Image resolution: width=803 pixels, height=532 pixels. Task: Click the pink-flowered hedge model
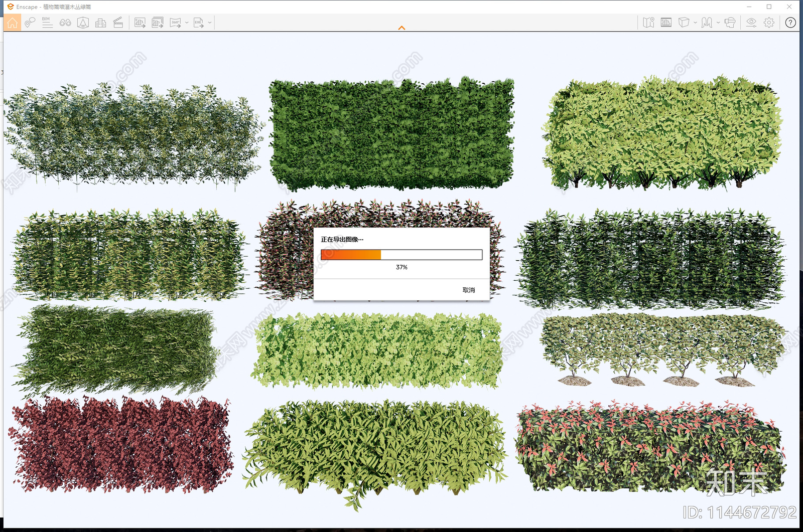pos(650,446)
